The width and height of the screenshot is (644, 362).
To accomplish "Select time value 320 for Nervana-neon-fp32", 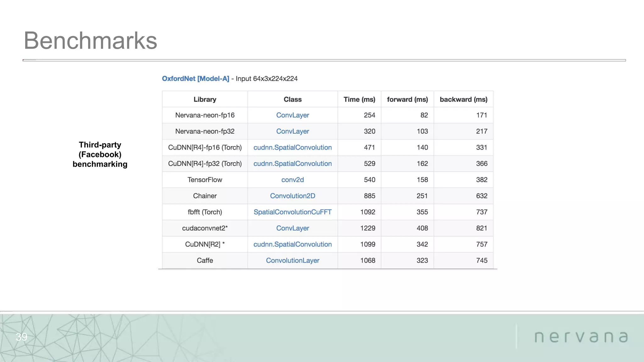I will pos(369,131).
